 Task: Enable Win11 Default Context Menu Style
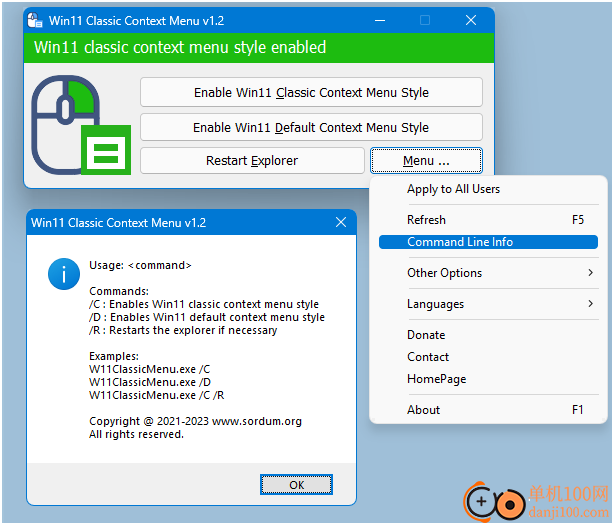click(311, 127)
